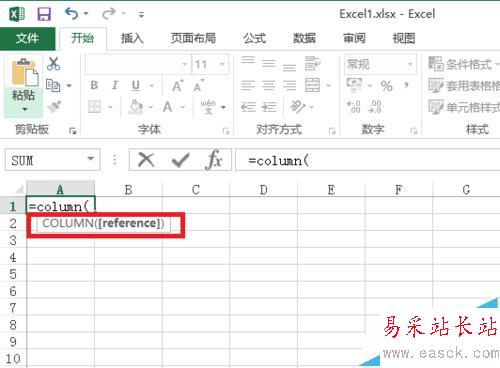The height and width of the screenshot is (368, 500).
Task: Click the Redo arrow icon
Action: 109,14
